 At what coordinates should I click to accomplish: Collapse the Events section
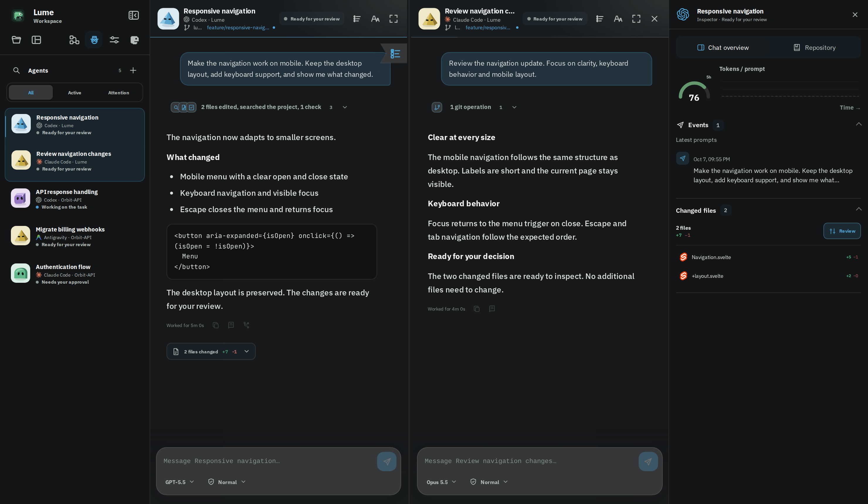tap(859, 124)
